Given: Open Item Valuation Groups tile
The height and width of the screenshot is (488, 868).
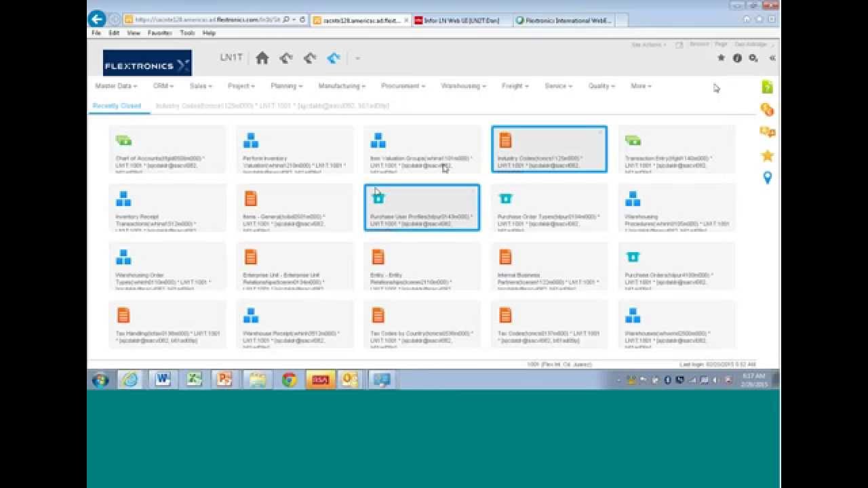Looking at the screenshot, I should pyautogui.click(x=422, y=149).
